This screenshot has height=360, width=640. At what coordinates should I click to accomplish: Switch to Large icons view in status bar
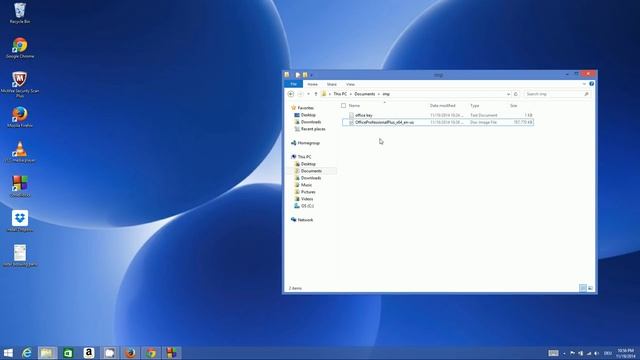590,288
